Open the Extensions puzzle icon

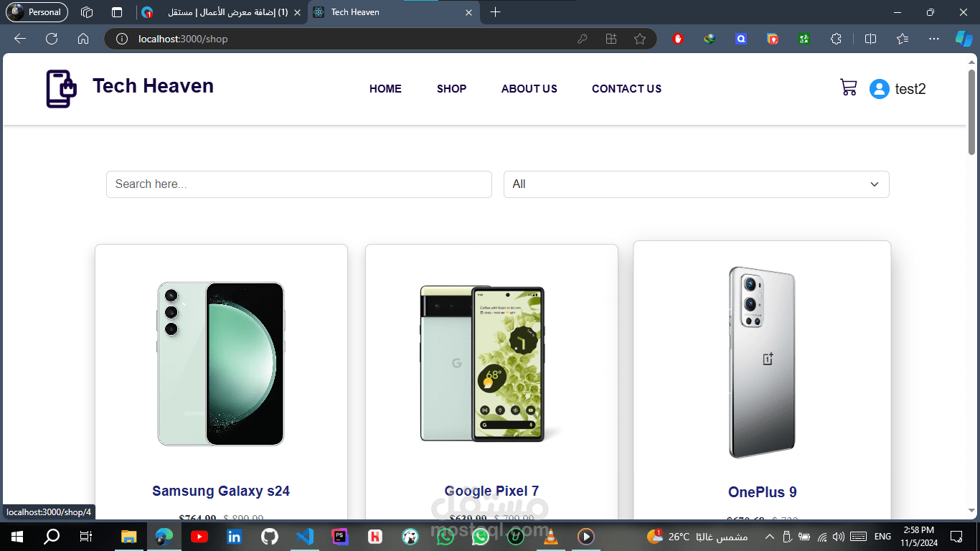[x=836, y=39]
